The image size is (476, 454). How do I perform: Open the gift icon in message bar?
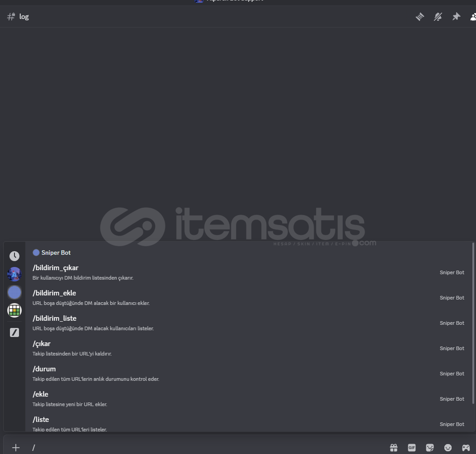click(x=394, y=448)
